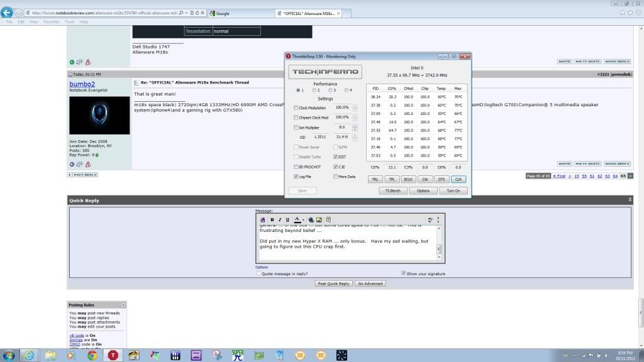Collapse the Quick Reply panel
Viewport: 644px width, 362px height.
point(630,200)
